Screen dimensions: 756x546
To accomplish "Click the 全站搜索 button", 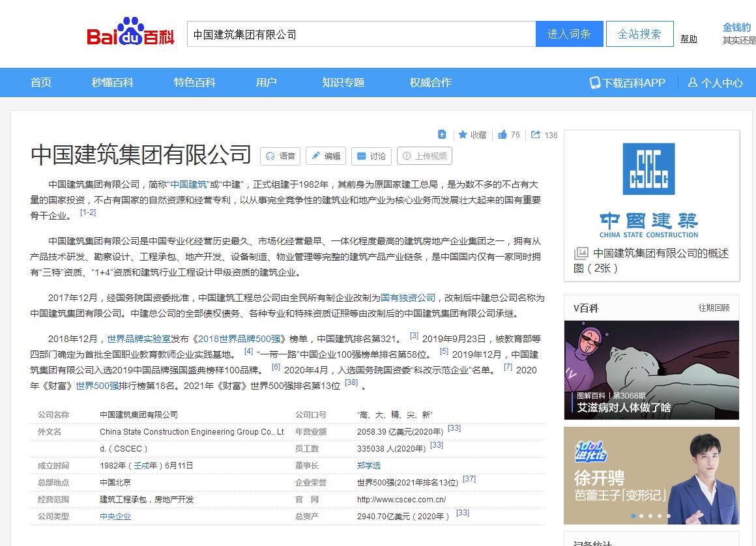I will 640,34.
